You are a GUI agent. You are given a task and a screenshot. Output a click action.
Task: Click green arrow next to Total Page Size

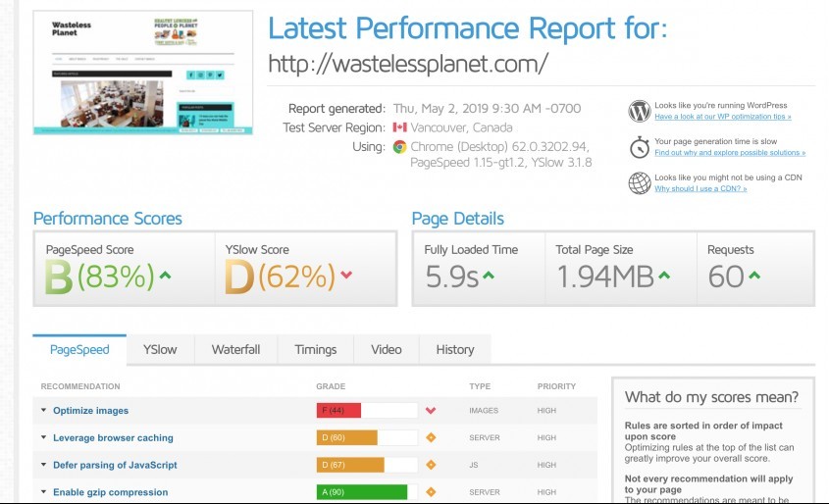click(x=664, y=275)
